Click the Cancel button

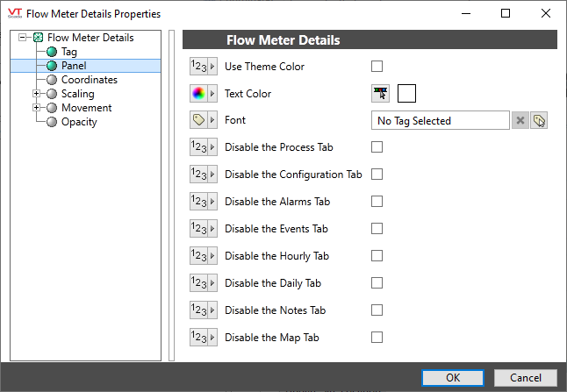(526, 378)
